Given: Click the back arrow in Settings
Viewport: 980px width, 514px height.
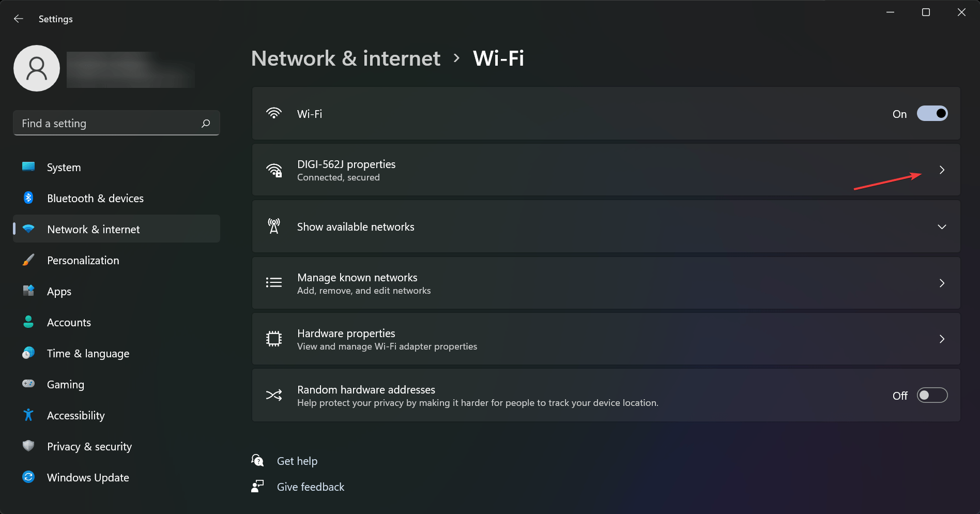Looking at the screenshot, I should [x=19, y=19].
